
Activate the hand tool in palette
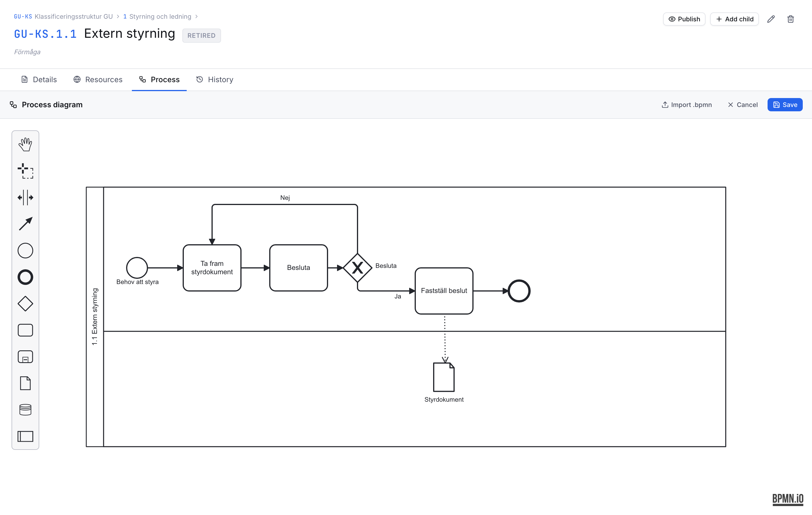pyautogui.click(x=25, y=144)
